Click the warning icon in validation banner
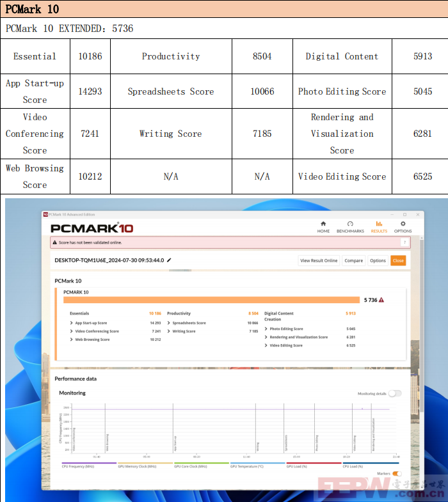This screenshot has width=448, height=502. click(55, 242)
